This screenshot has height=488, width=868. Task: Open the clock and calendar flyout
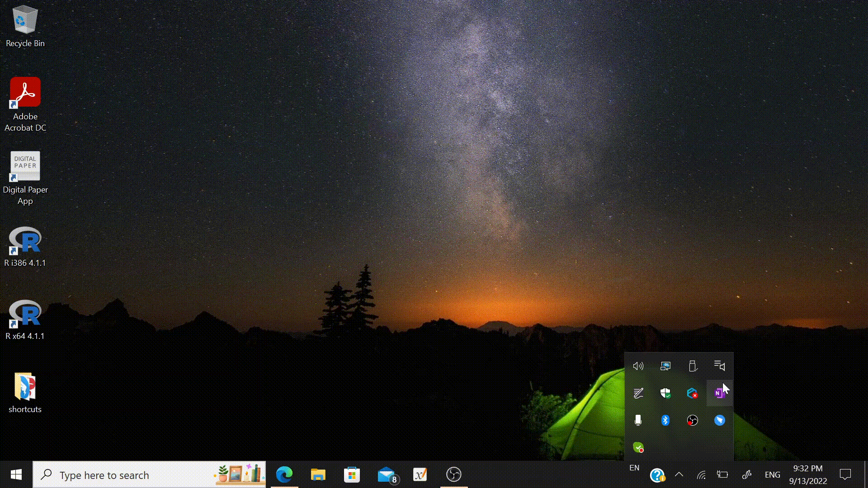click(808, 474)
